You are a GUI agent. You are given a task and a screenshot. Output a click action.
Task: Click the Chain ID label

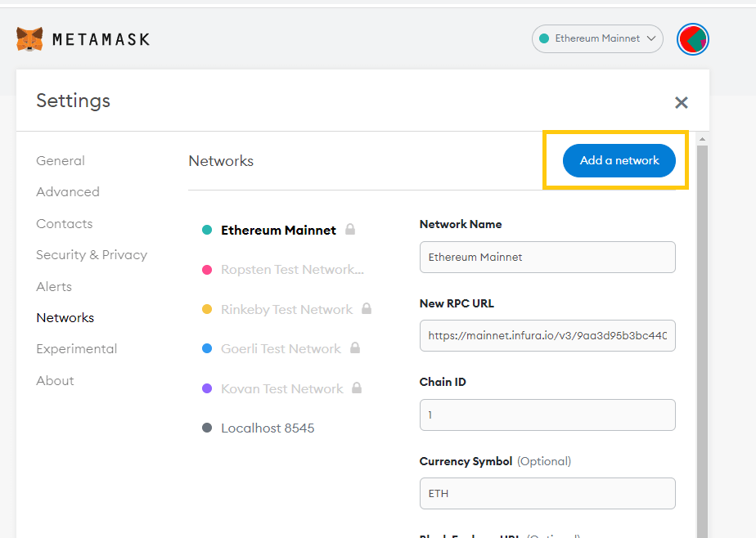click(443, 382)
